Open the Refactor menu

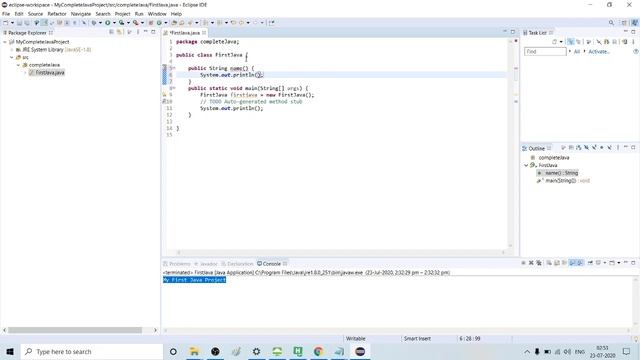[x=57, y=14]
